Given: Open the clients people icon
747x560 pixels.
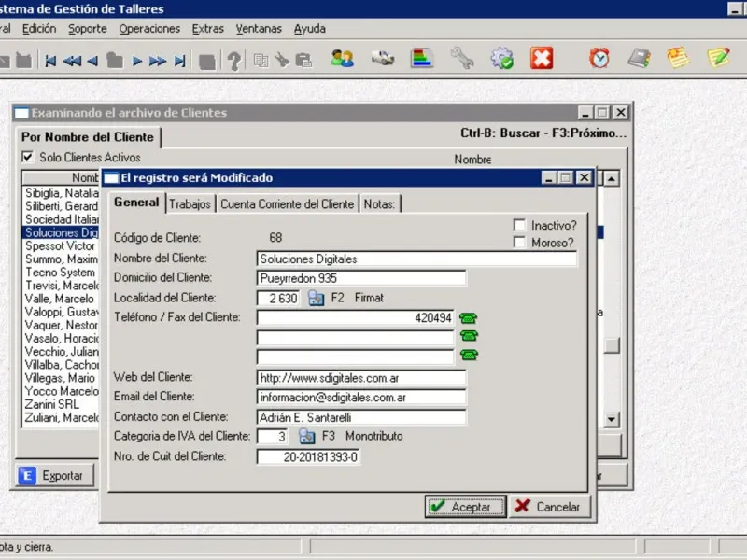Looking at the screenshot, I should point(342,59).
